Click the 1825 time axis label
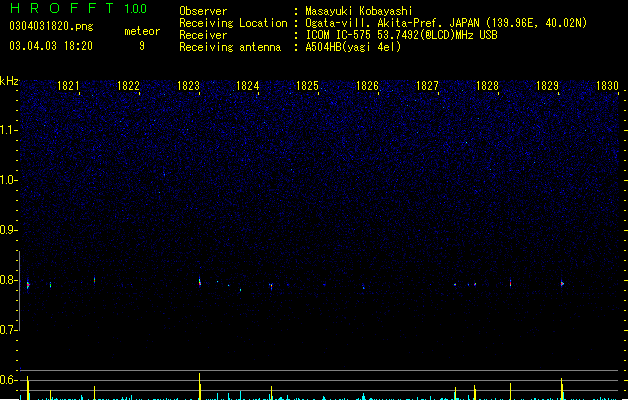The height and width of the screenshot is (400, 629). (x=307, y=86)
